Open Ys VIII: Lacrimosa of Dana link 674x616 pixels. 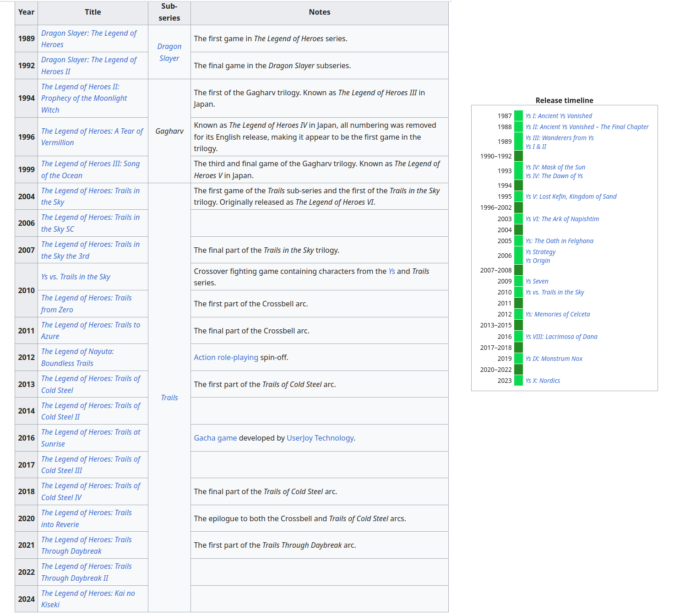tap(561, 337)
